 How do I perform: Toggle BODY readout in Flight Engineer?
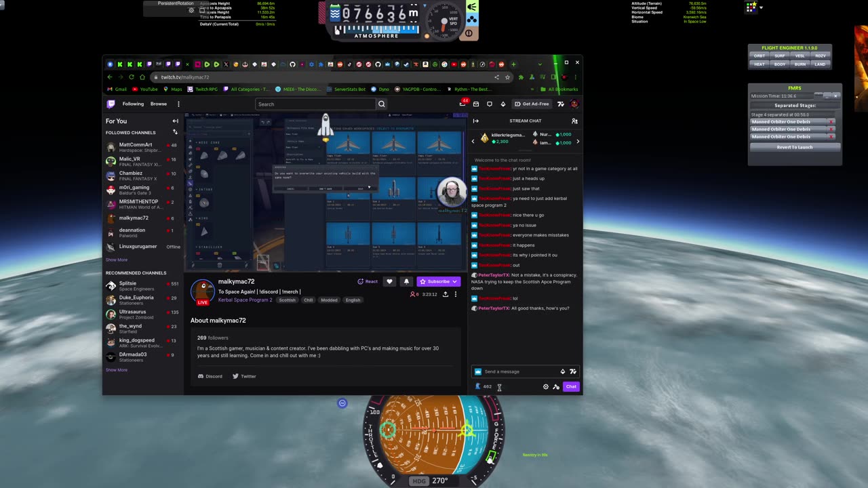coord(780,64)
